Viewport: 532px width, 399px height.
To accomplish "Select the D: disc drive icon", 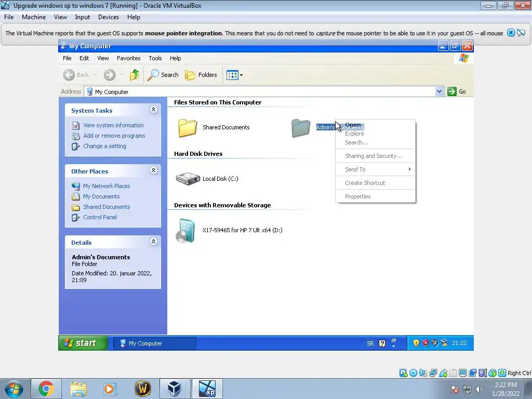I will click(185, 231).
